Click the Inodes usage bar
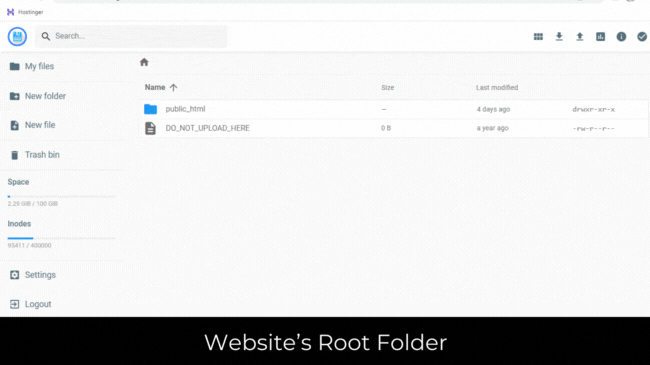Viewport: 650px width, 365px height. (x=61, y=238)
